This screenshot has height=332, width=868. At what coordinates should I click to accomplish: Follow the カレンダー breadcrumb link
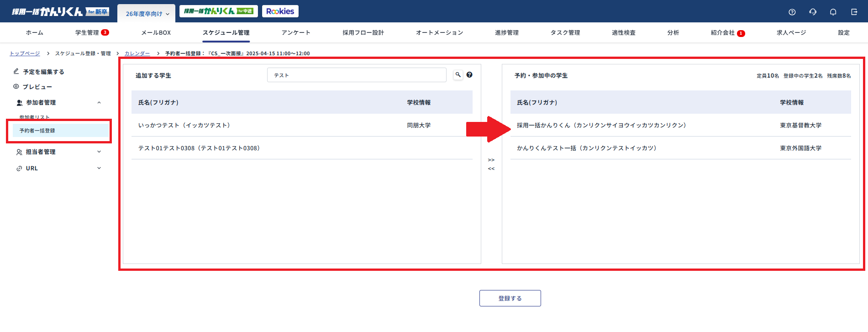(x=137, y=53)
